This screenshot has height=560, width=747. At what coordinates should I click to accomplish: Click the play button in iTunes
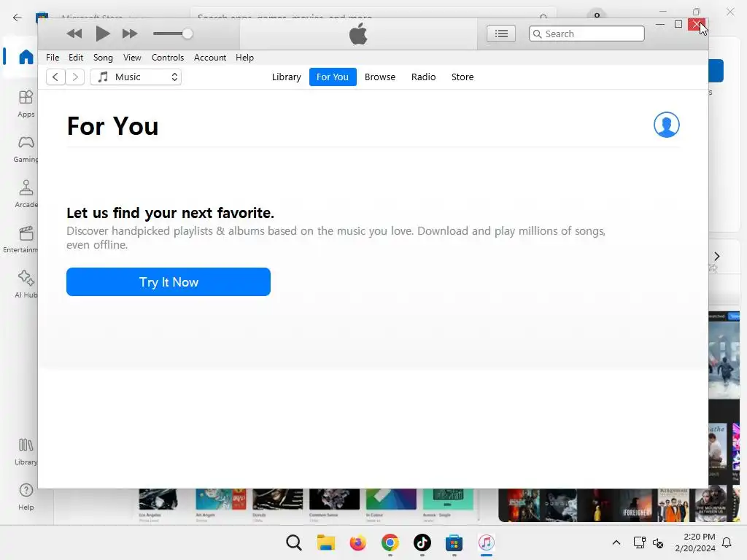coord(102,34)
